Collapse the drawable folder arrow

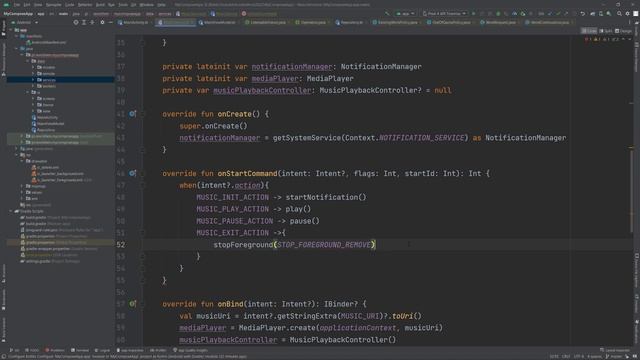pyautogui.click(x=22, y=161)
